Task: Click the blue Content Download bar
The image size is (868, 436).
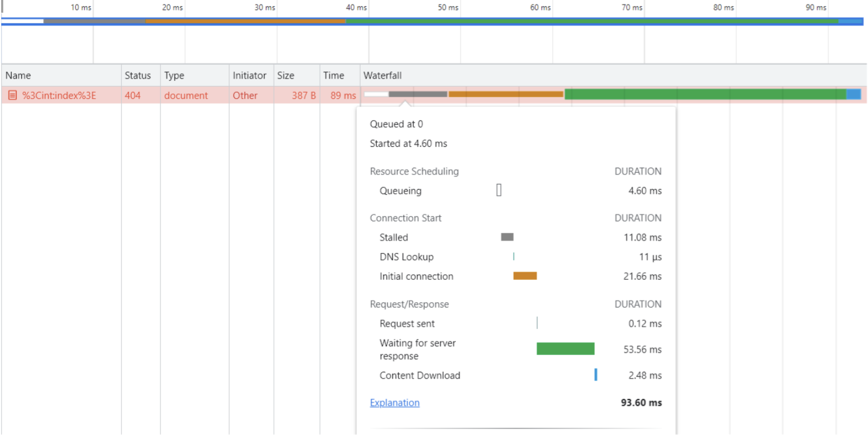Action: [595, 375]
